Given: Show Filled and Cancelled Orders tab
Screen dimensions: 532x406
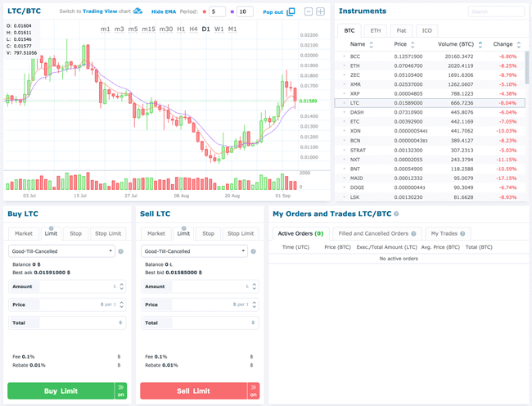Looking at the screenshot, I should (x=376, y=234).
